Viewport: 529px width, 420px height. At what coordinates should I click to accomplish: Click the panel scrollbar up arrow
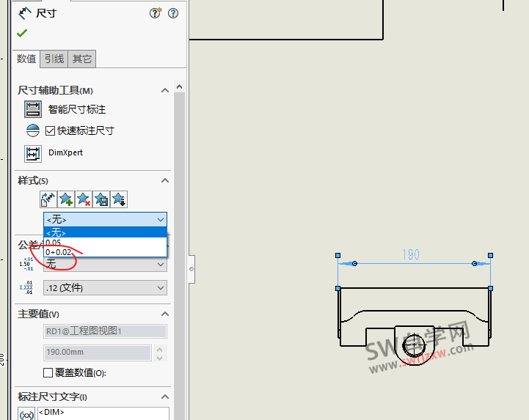tap(180, 87)
